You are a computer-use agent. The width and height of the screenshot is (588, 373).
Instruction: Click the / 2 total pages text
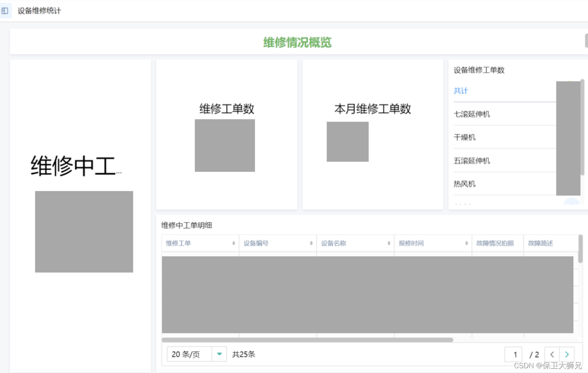click(x=534, y=354)
